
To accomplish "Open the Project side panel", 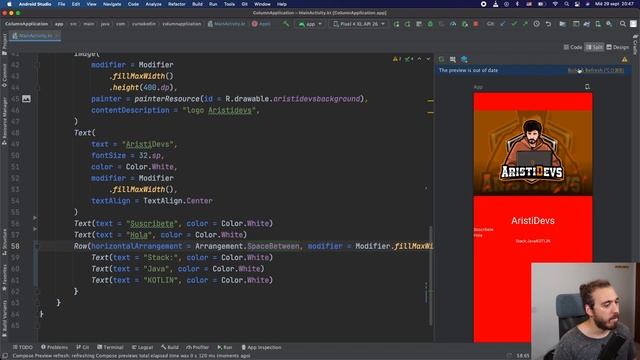I will pos(4,44).
